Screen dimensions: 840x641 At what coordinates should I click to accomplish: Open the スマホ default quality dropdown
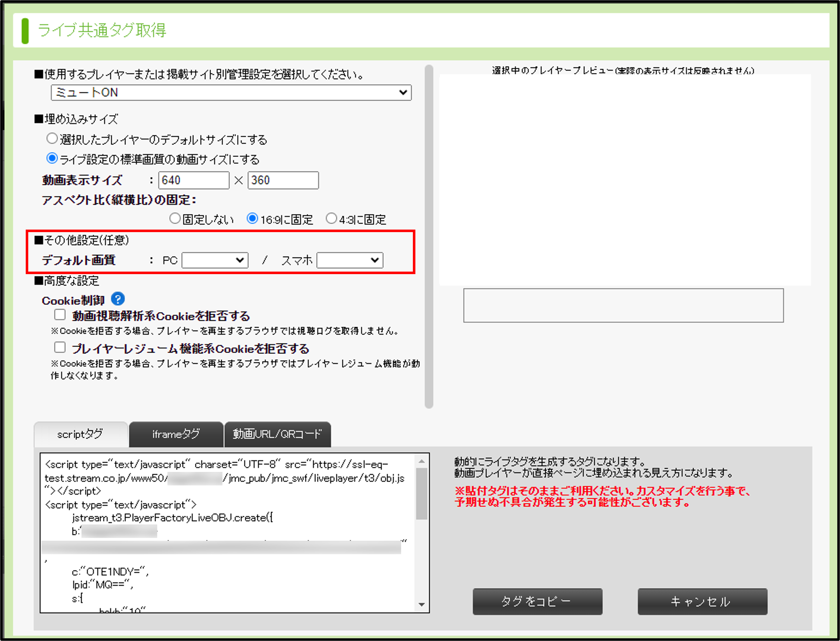[350, 260]
